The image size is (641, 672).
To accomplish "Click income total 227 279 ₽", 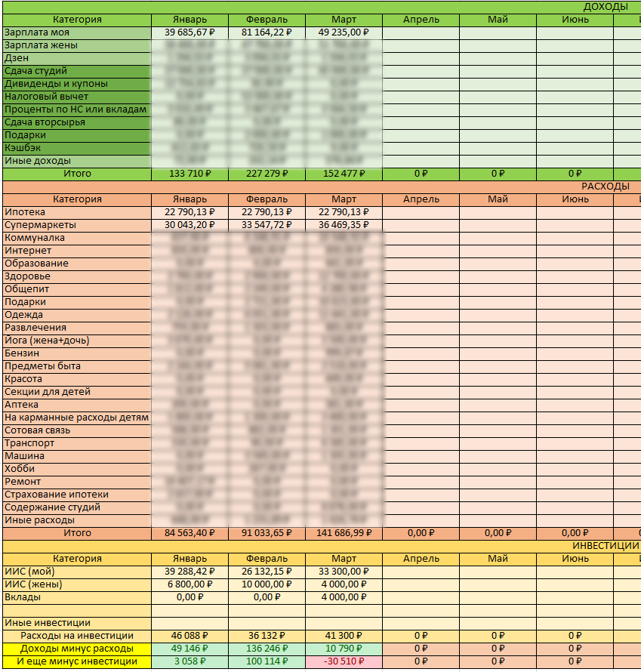I will coord(267,174).
